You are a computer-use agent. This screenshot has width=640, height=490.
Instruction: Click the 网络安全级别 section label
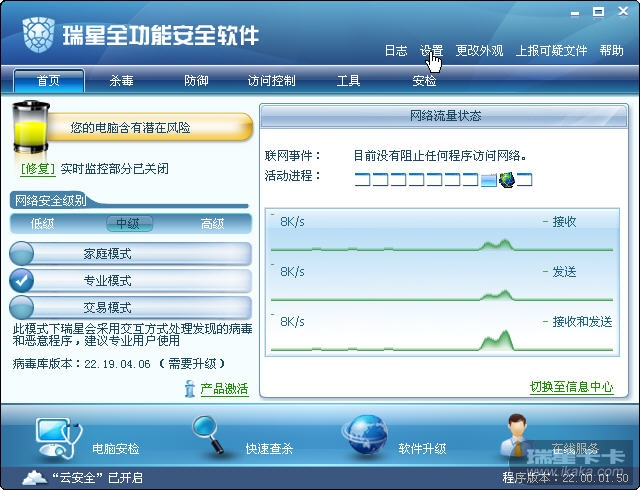click(x=50, y=200)
